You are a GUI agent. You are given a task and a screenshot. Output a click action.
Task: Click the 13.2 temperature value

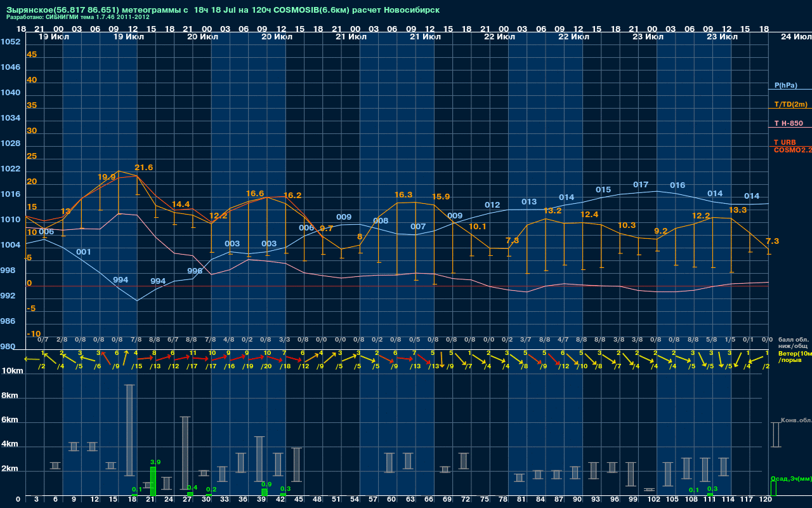coord(552,211)
